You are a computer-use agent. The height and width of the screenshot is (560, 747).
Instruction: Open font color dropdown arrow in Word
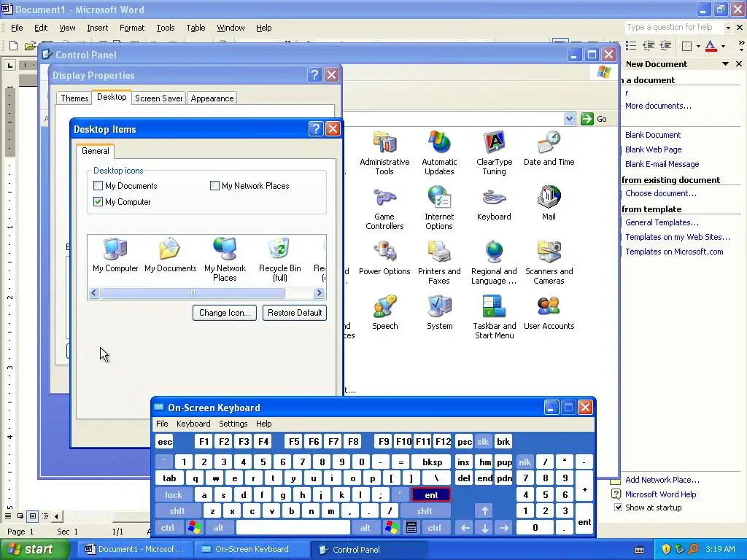723,46
